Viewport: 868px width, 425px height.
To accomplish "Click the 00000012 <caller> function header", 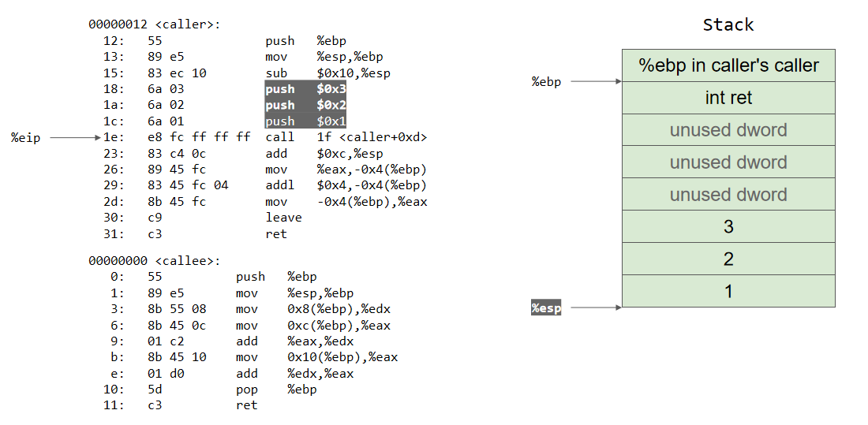I will click(155, 24).
